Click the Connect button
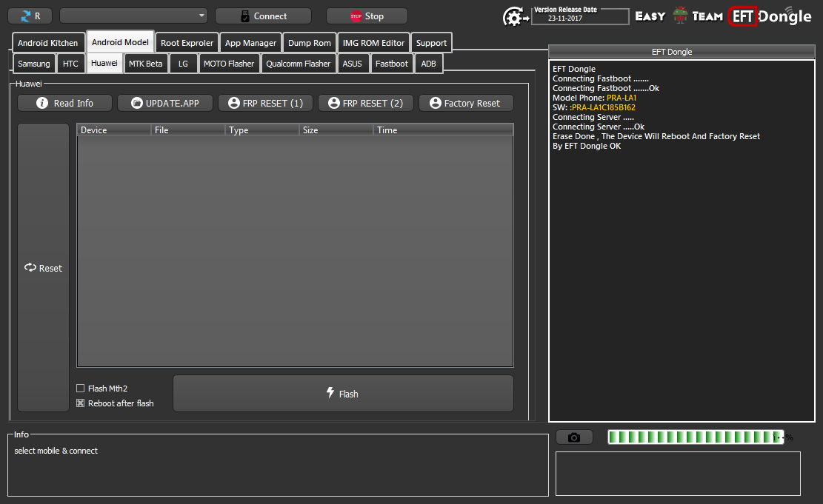The image size is (823, 504). pyautogui.click(x=263, y=16)
